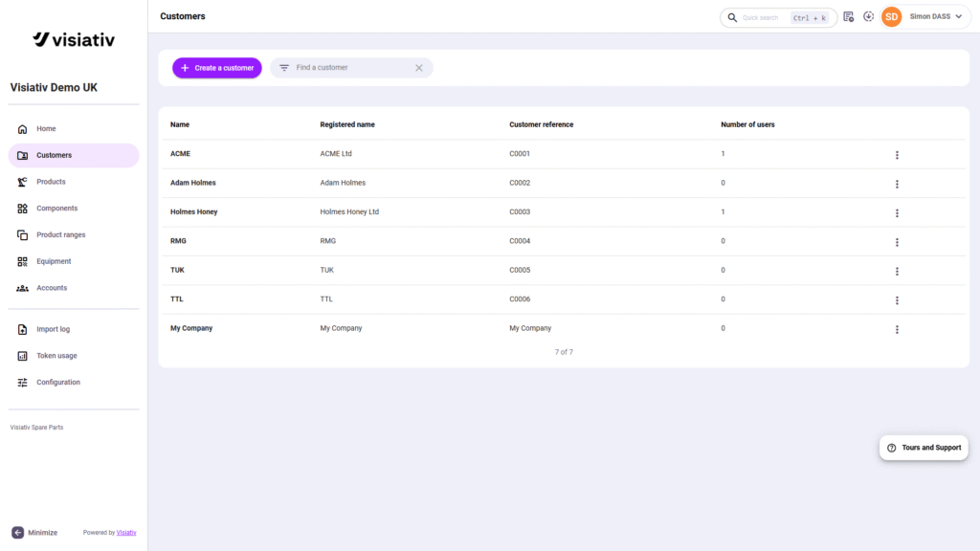Select customer name TUK

click(177, 270)
